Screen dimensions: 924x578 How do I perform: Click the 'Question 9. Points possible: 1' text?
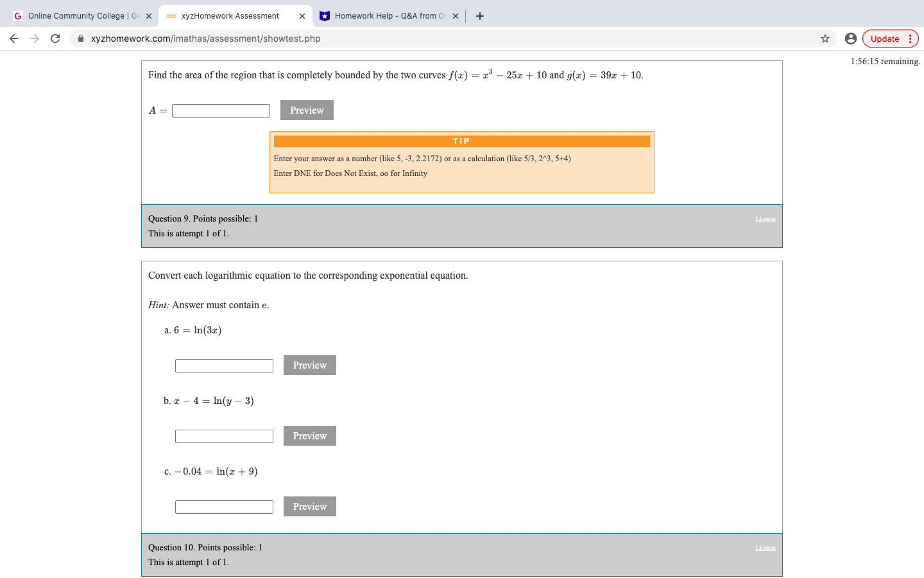point(203,218)
